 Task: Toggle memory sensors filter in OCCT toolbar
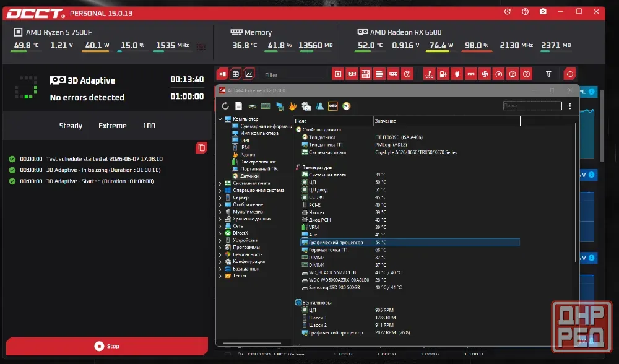tap(393, 74)
